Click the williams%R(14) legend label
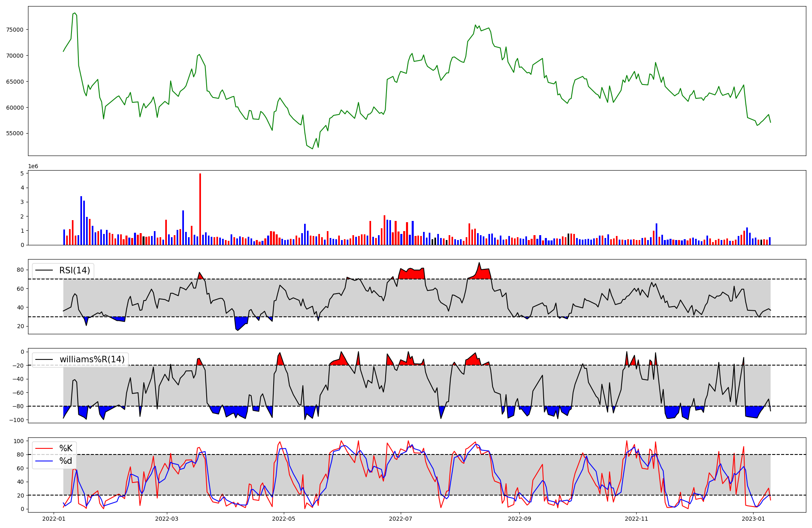Viewport: 812px width, 528px height. click(x=92, y=359)
